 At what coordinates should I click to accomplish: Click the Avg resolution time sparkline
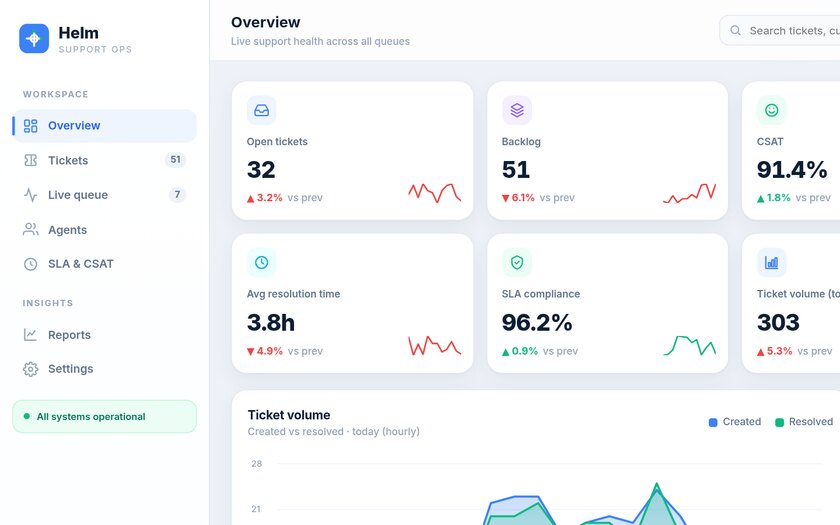click(434, 346)
